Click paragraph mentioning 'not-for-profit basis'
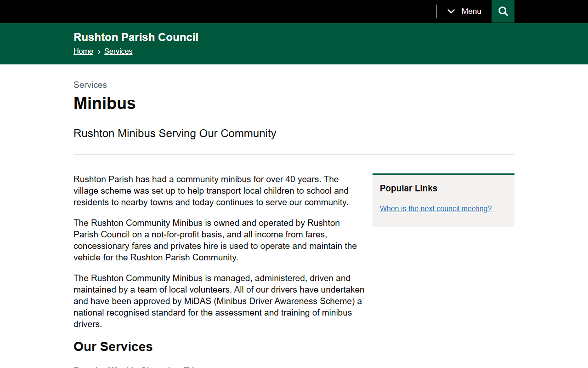The image size is (588, 368). 215,240
